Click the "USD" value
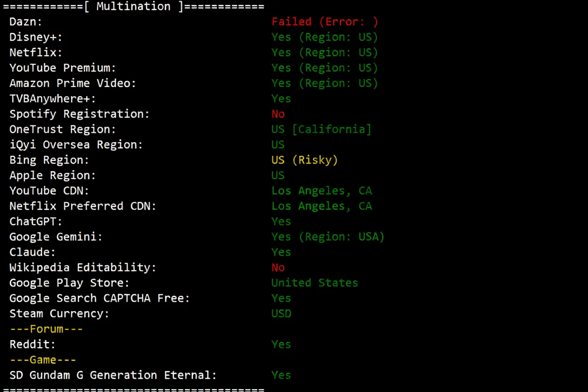 281,314
